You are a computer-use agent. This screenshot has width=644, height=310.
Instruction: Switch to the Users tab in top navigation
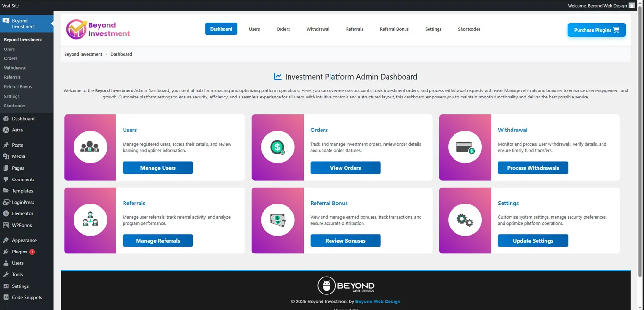pyautogui.click(x=255, y=29)
